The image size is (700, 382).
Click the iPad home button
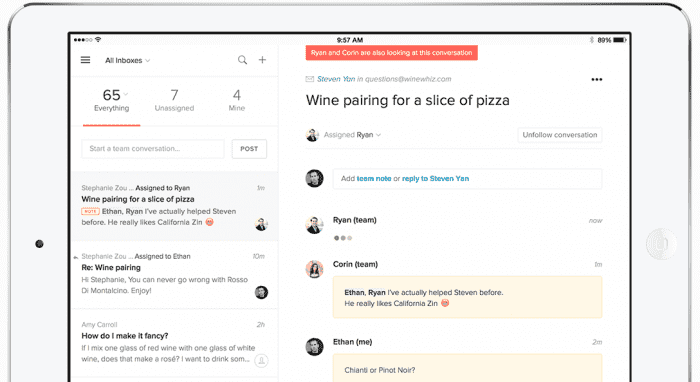point(661,244)
